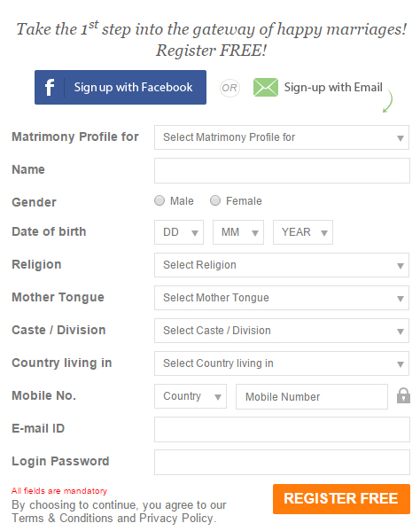
Task: Click the Sign-up with Email link
Action: 333,88
